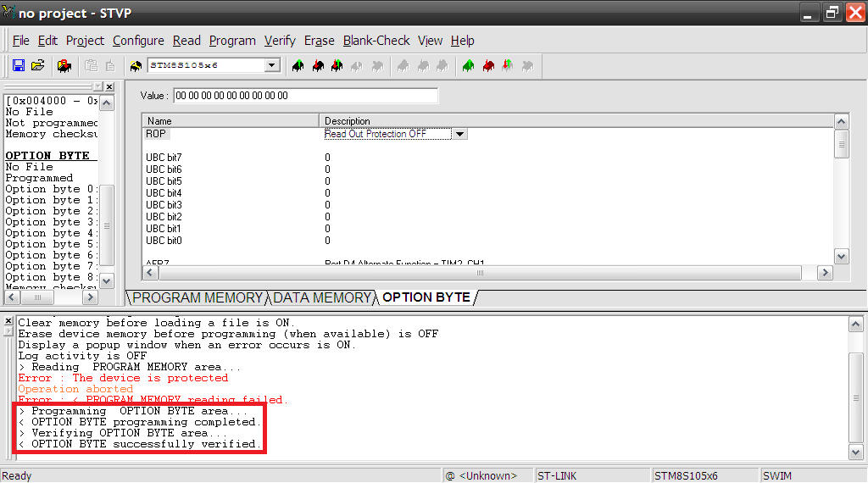The image size is (868, 483).
Task: Click the output log scroll-down arrow
Action: (856, 452)
